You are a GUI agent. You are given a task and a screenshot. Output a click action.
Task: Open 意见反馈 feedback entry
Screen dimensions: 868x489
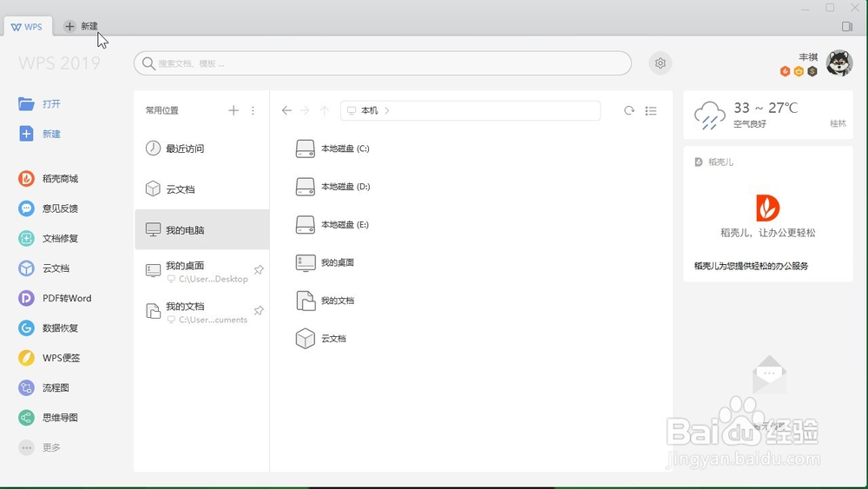click(48, 208)
